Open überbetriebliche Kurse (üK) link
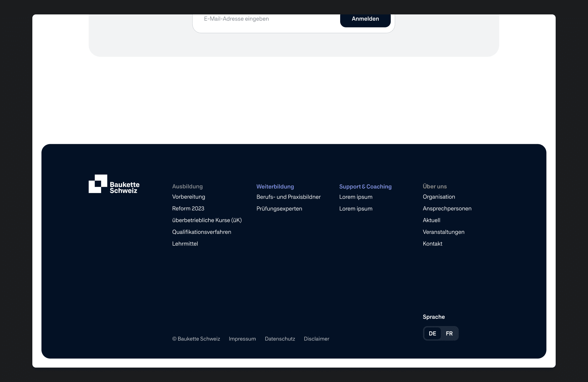This screenshot has height=382, width=588. [207, 220]
